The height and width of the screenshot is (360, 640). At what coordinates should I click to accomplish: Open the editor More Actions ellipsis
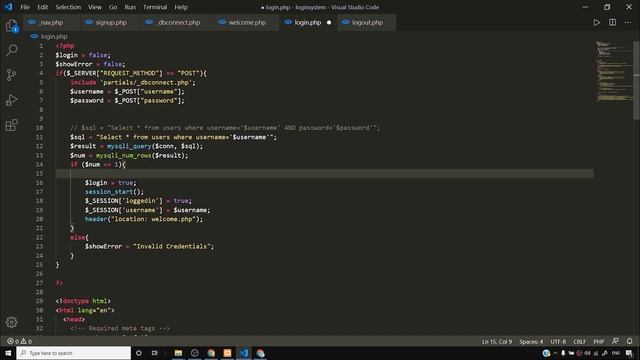(x=628, y=22)
